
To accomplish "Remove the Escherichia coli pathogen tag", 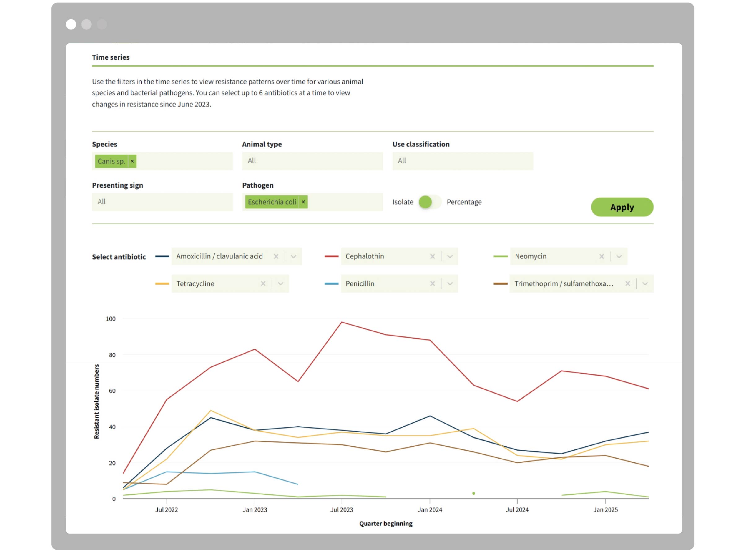I will click(303, 202).
